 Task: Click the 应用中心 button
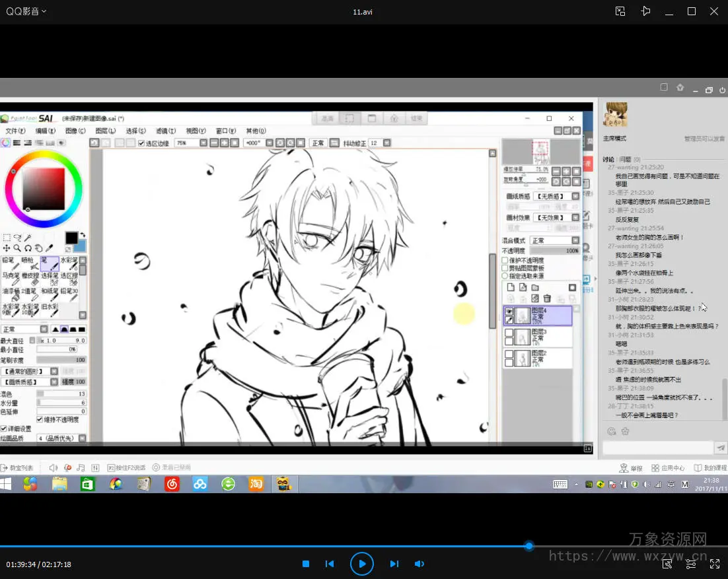point(668,468)
